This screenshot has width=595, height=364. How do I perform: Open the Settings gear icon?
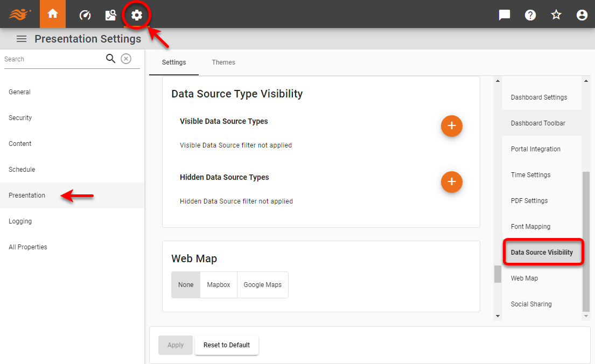pos(137,15)
